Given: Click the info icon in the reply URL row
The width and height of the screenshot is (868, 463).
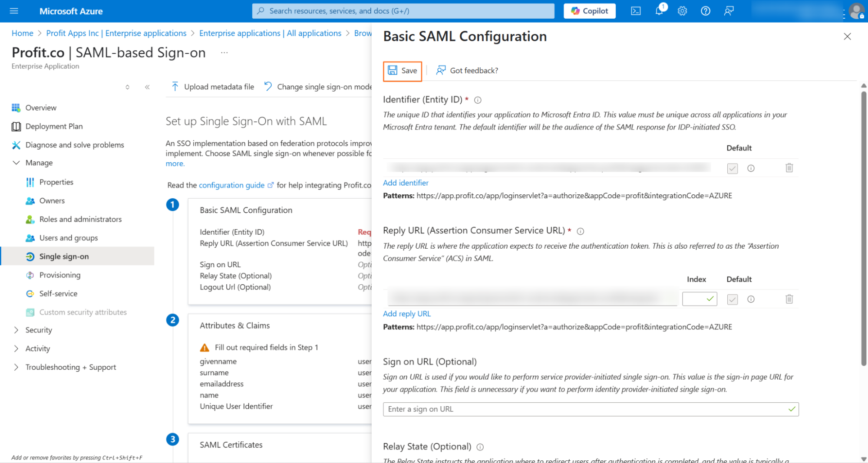Looking at the screenshot, I should [751, 299].
